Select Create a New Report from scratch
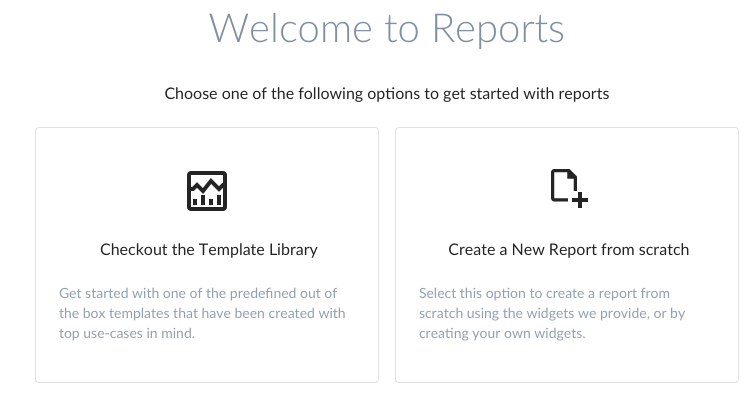 567,255
